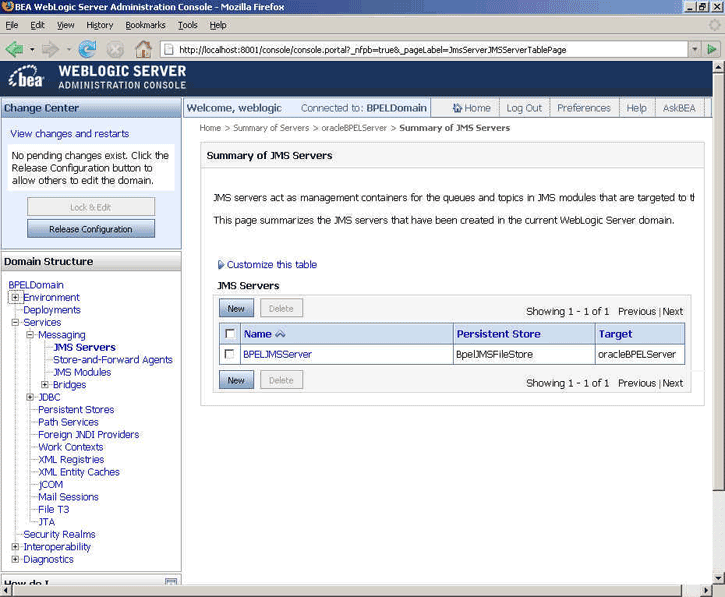The width and height of the screenshot is (725, 597).
Task: Click the vertical scrollbar up arrow
Action: [718, 67]
